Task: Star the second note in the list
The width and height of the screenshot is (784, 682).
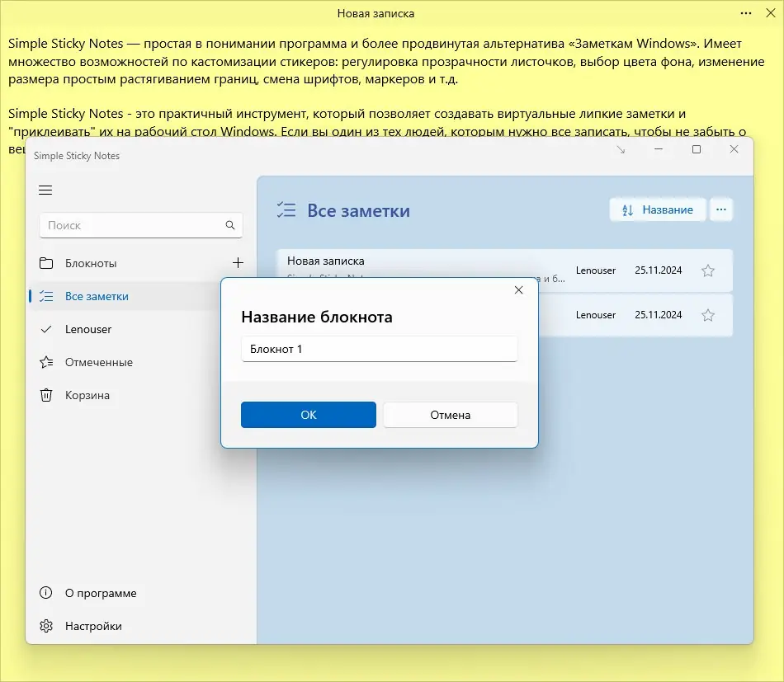Action: [x=708, y=315]
